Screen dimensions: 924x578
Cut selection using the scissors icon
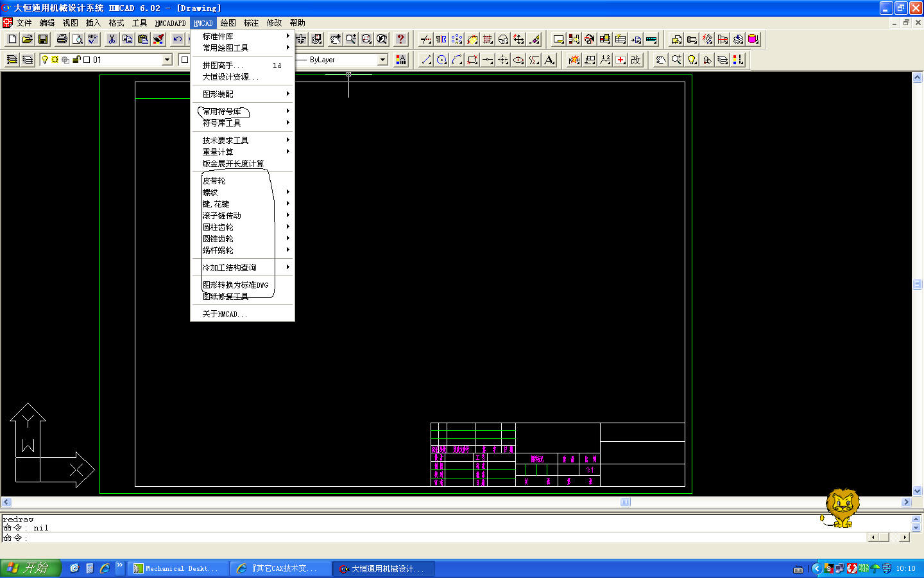pos(112,39)
